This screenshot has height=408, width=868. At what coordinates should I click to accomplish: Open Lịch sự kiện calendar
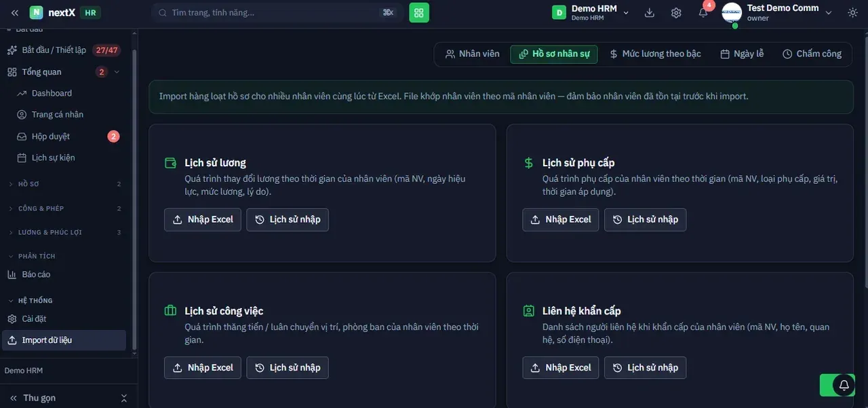pyautogui.click(x=54, y=157)
